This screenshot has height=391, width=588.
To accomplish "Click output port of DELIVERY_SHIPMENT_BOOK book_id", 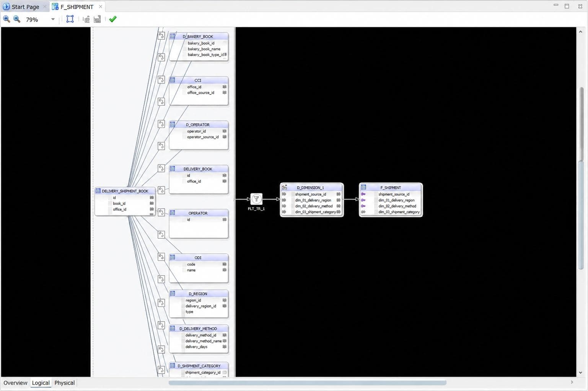I will tap(152, 203).
